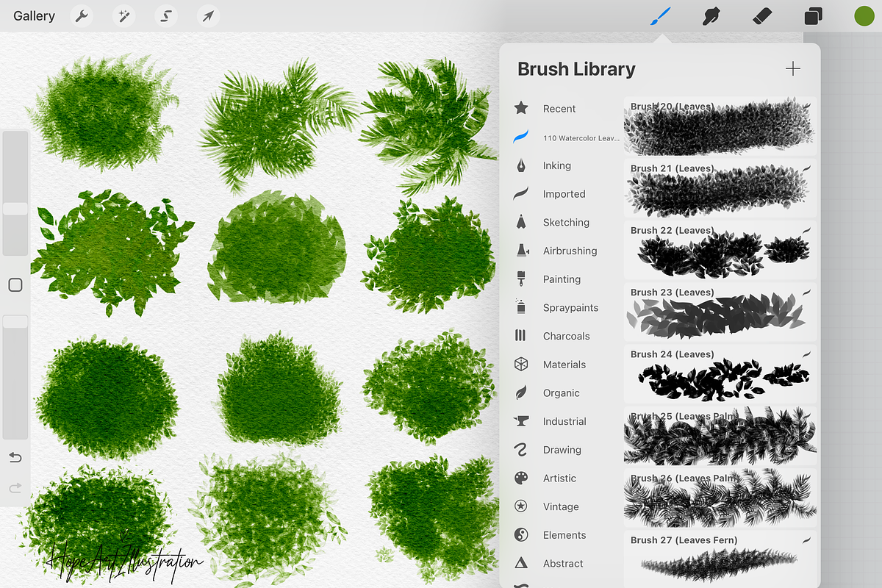This screenshot has height=588, width=882.
Task: Click the brush size slider handle
Action: [x=15, y=209]
